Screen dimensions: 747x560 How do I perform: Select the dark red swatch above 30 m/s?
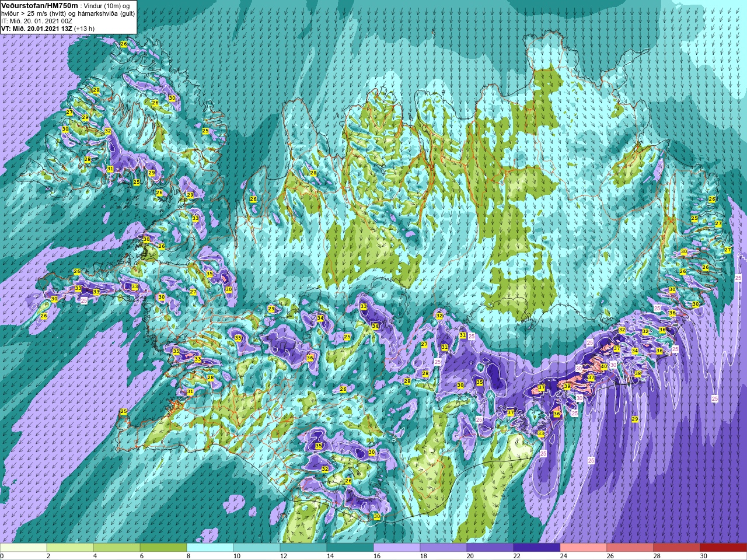click(724, 547)
